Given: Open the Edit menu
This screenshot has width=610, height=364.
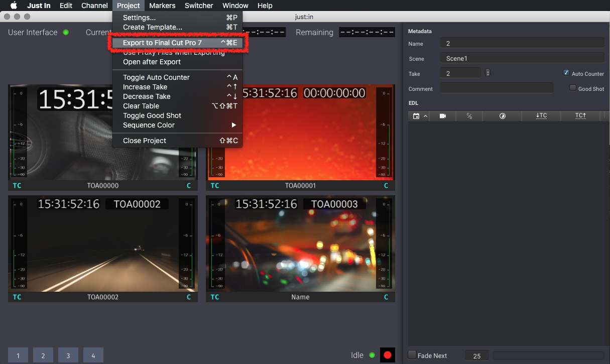Looking at the screenshot, I should click(66, 6).
